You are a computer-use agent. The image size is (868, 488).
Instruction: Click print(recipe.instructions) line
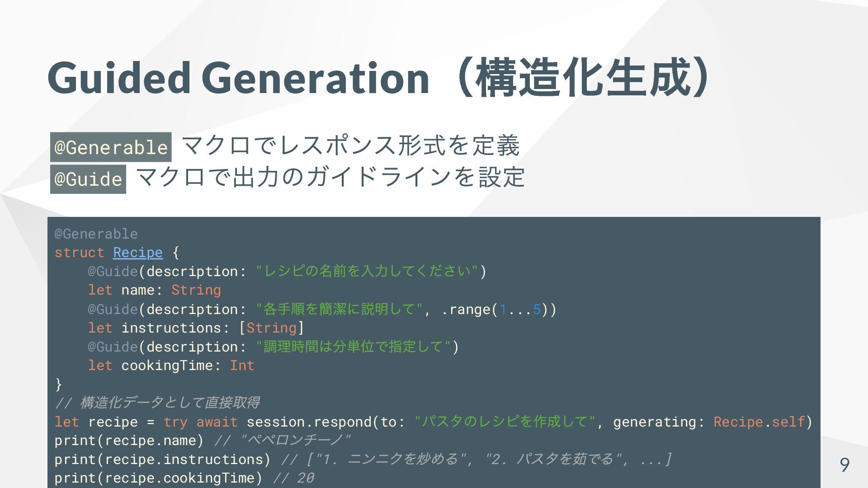tap(162, 460)
